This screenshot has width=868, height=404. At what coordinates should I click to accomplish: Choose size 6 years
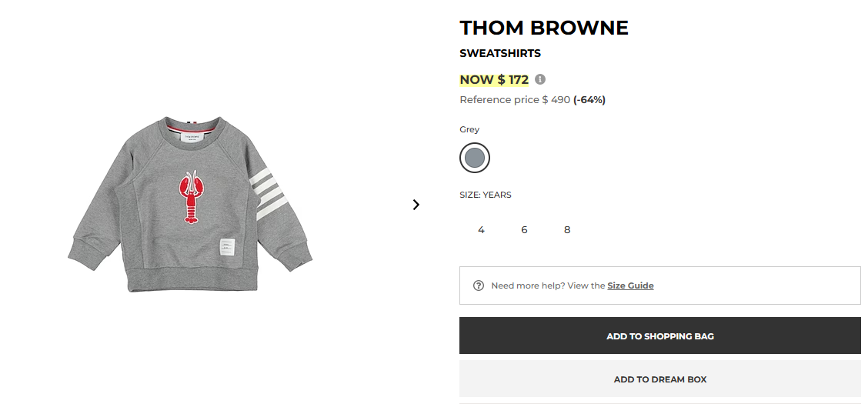524,229
